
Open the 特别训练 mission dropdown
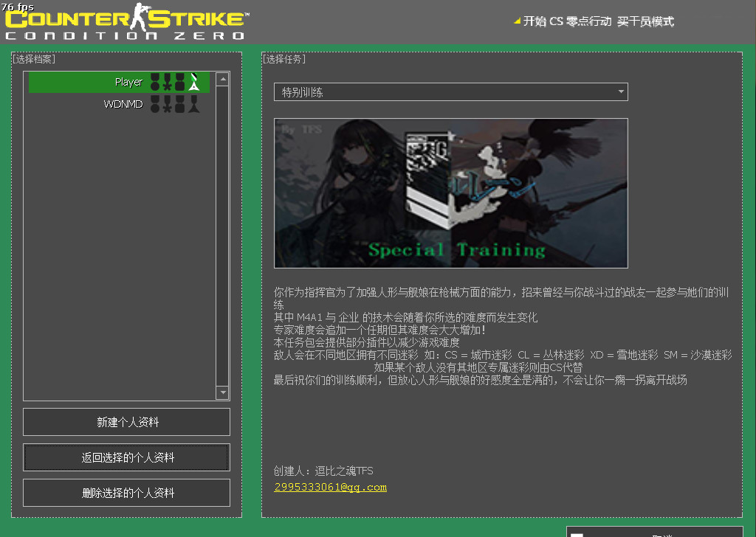[451, 92]
